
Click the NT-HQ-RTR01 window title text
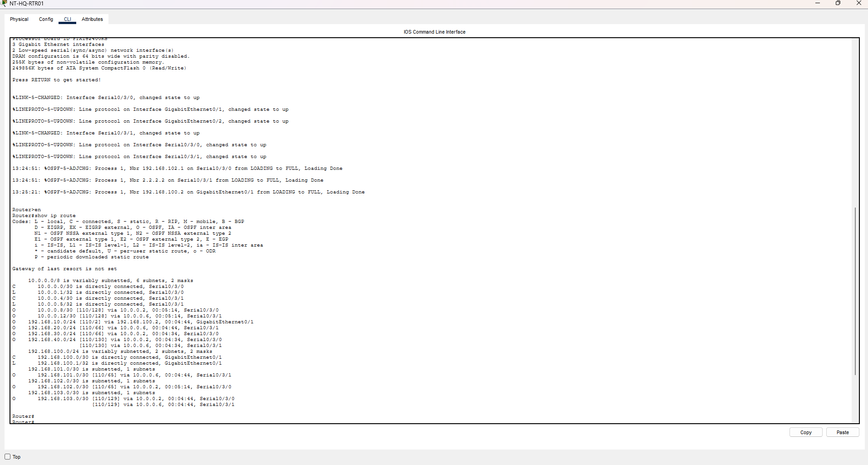pos(27,4)
